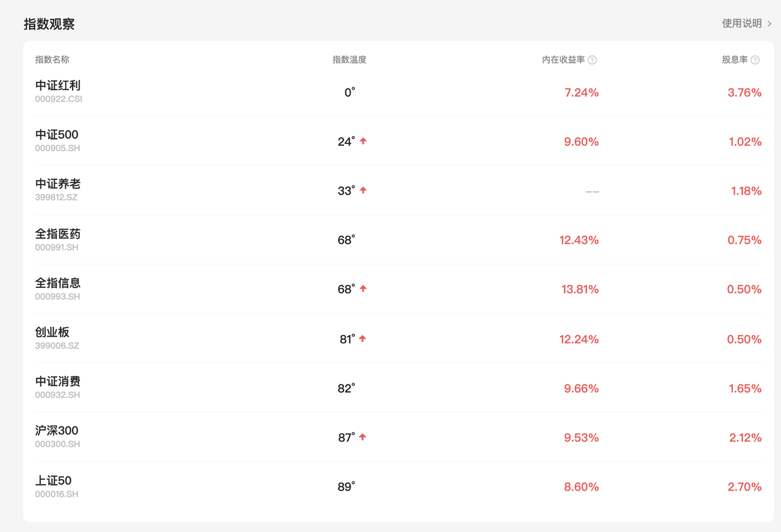Viewport: 781px width, 532px height.
Task: Click red up arrow in 创业板 row
Action: [362, 339]
